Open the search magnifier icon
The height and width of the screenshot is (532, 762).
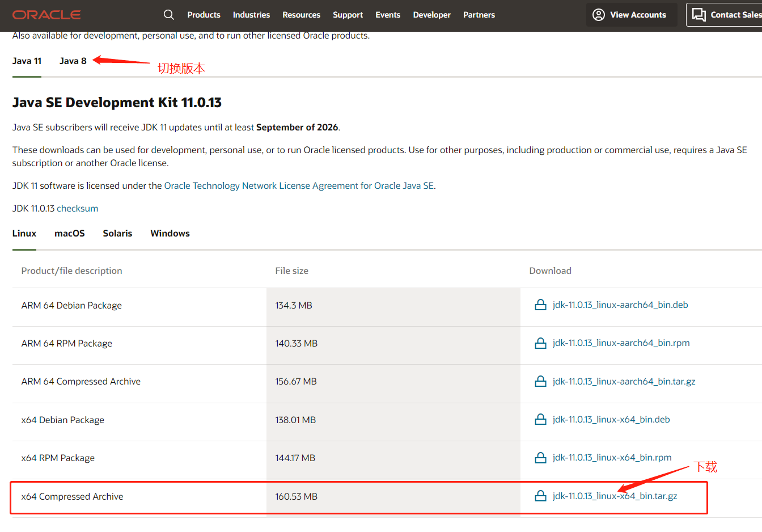point(169,15)
